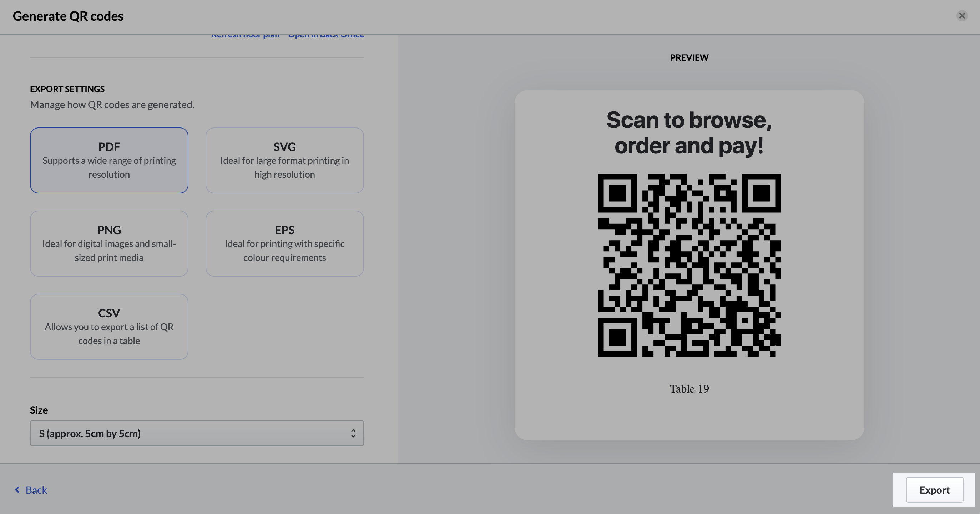Open in Back Office link
The height and width of the screenshot is (514, 980).
[x=325, y=36]
